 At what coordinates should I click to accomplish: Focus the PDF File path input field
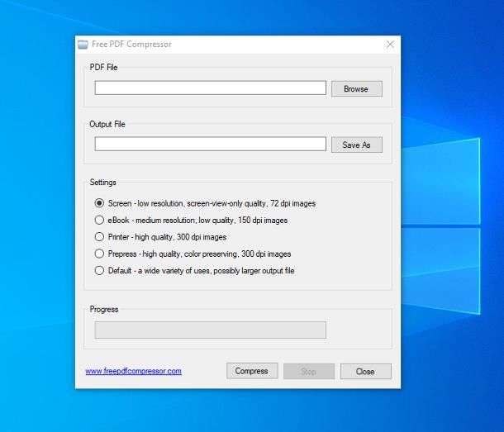click(x=211, y=88)
